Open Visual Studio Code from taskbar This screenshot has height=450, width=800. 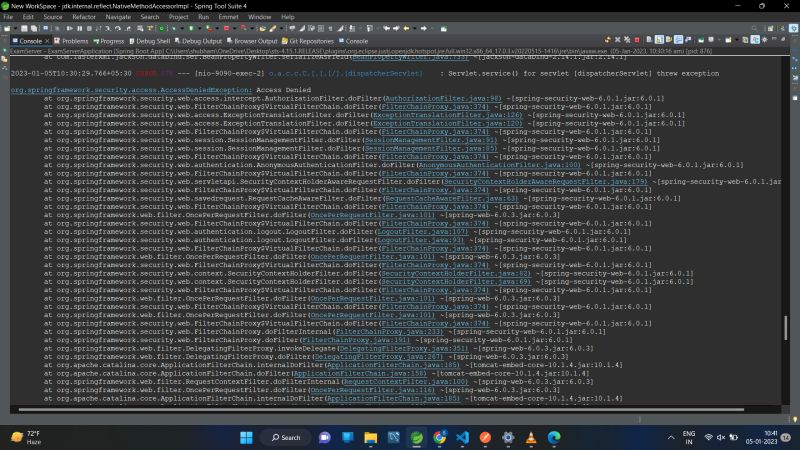tap(462, 437)
